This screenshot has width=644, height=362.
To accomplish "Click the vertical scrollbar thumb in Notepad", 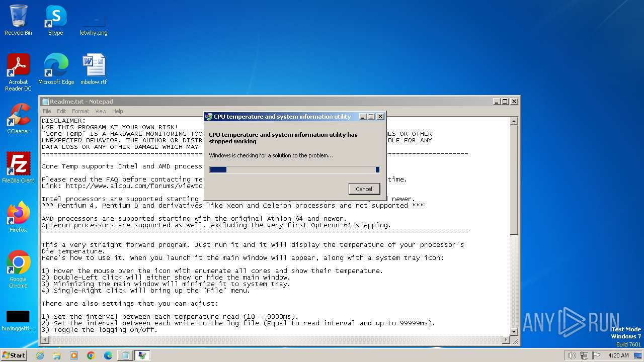I will [x=514, y=180].
